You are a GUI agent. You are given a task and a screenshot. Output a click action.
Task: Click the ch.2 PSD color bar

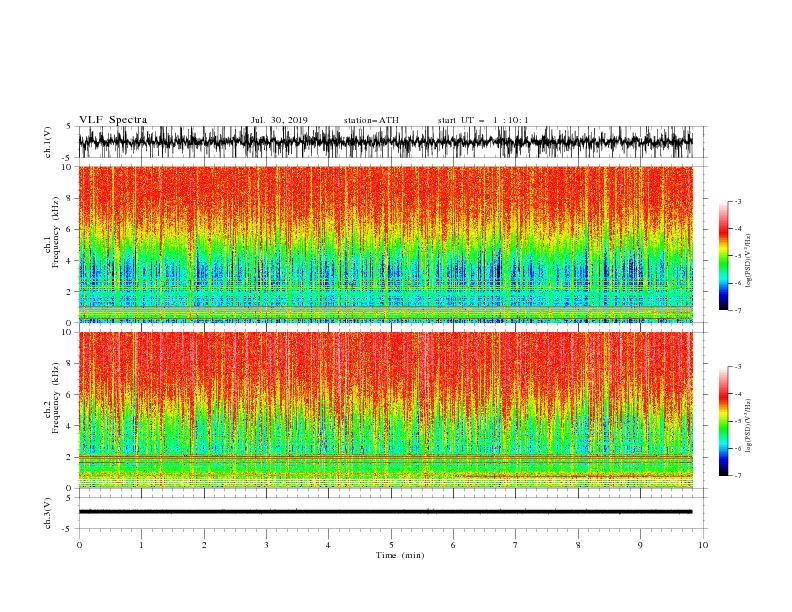click(723, 421)
